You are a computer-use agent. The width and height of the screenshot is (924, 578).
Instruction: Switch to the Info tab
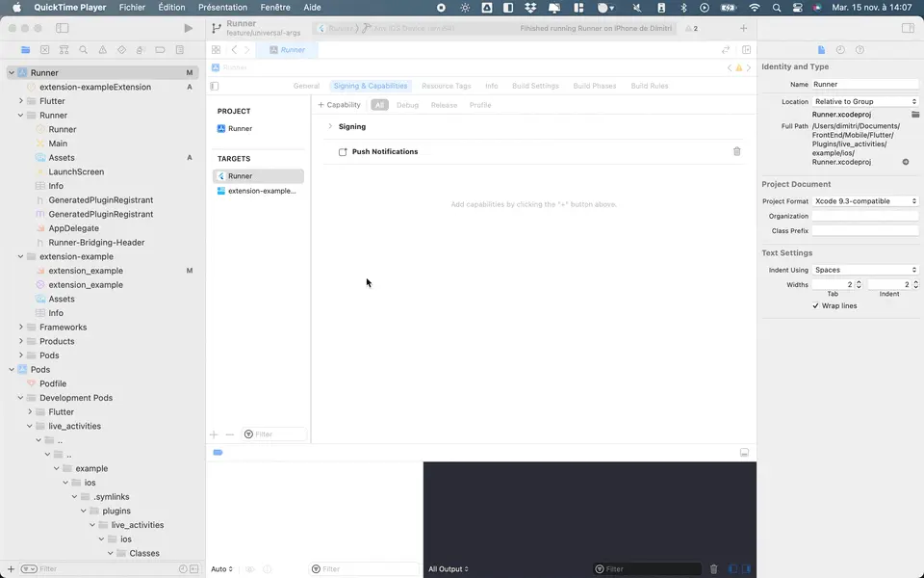(492, 86)
